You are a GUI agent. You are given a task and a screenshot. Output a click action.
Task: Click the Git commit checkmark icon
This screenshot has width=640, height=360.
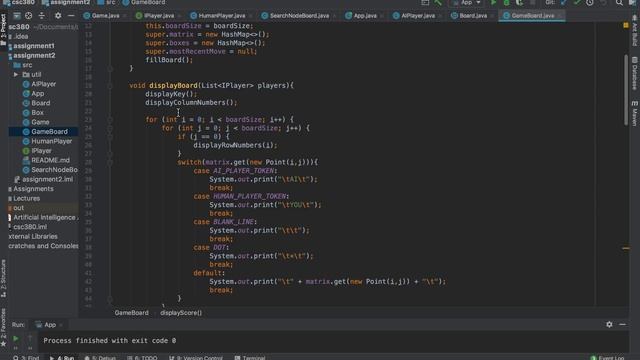point(577,2)
